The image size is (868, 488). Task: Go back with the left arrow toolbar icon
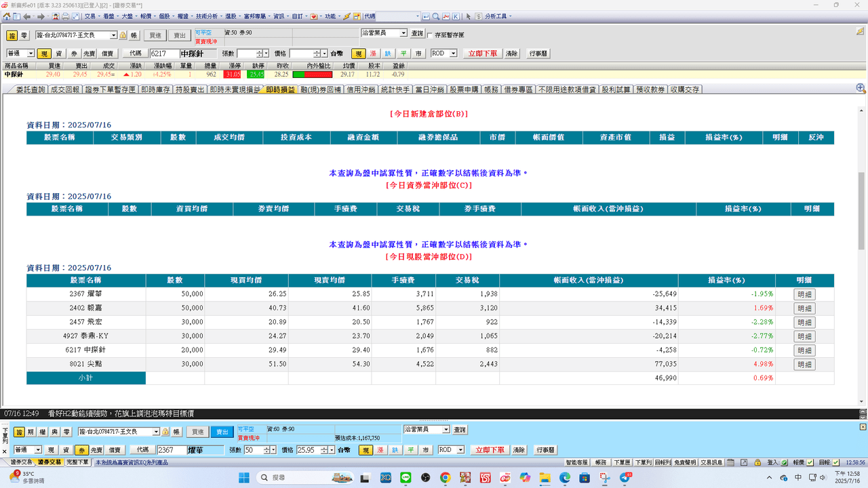click(x=27, y=16)
